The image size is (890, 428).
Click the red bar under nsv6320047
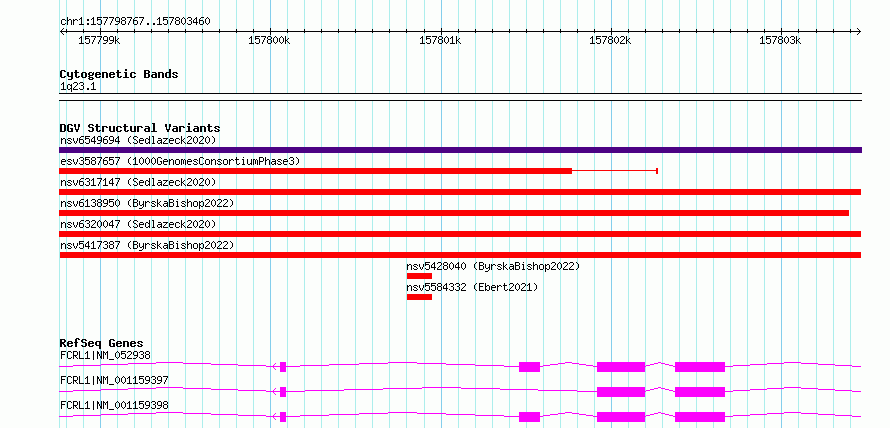point(460,234)
